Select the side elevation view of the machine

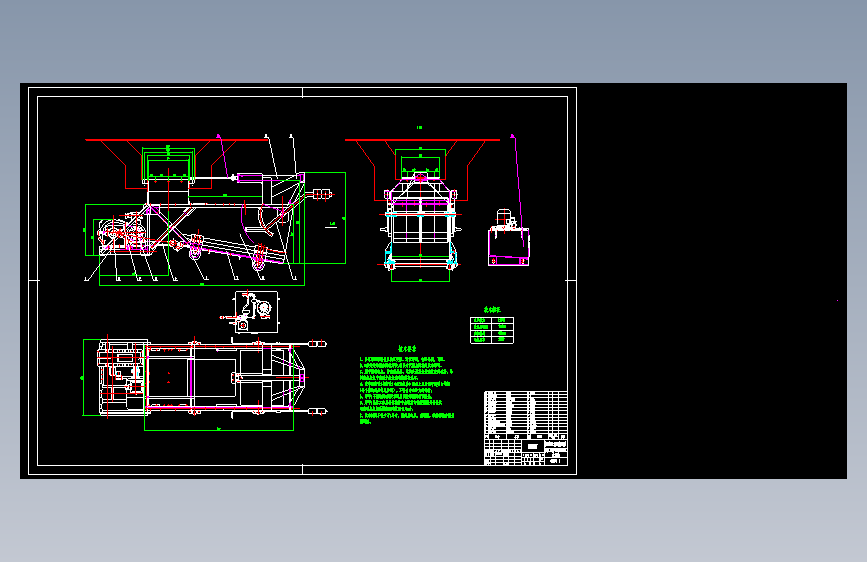(216, 210)
